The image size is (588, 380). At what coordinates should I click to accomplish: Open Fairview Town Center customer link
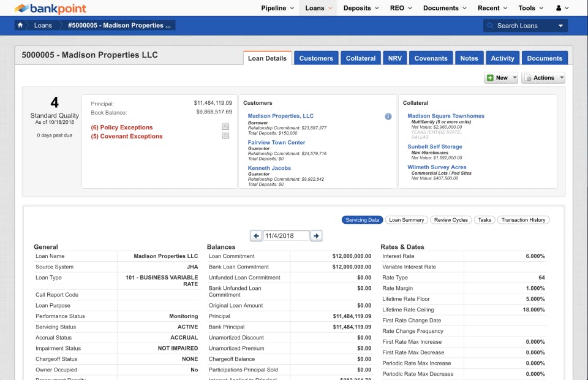[276, 143]
